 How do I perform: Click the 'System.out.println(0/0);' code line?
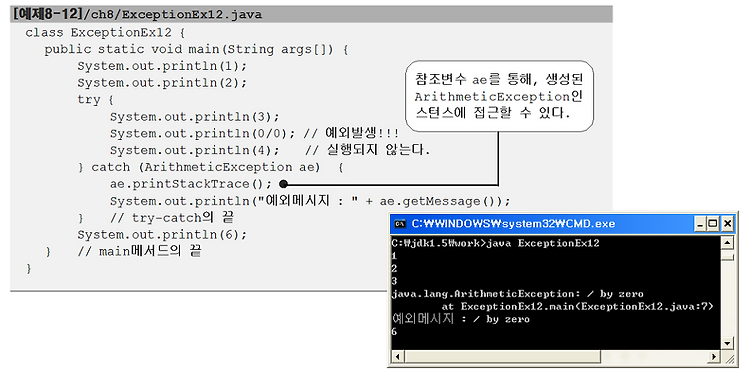pos(203,133)
